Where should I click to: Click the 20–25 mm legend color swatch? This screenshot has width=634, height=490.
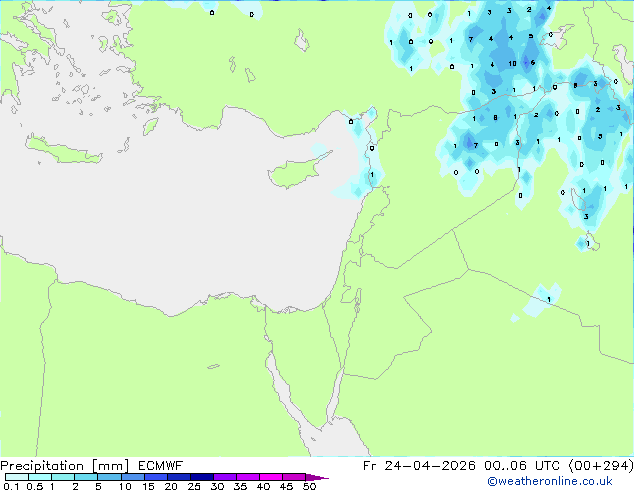[178, 477]
